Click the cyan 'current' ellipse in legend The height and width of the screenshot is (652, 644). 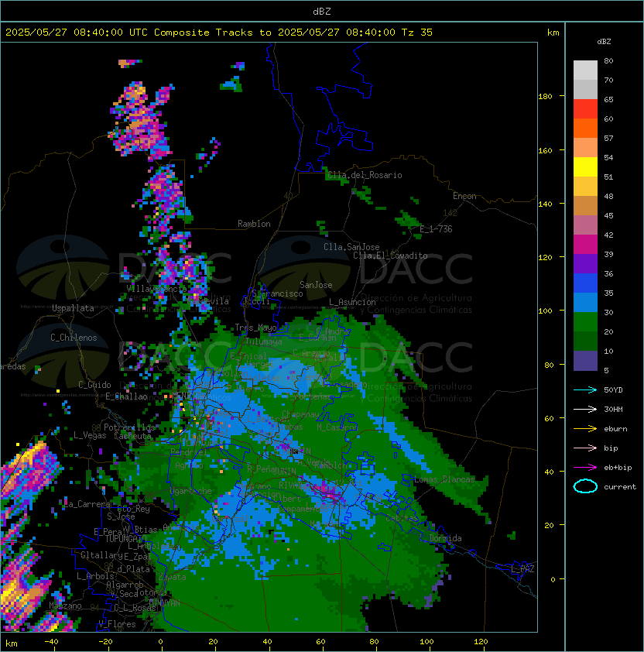585,486
